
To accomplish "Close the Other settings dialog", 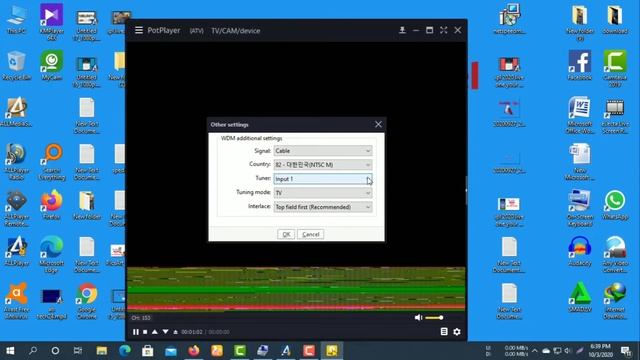I will coord(378,124).
